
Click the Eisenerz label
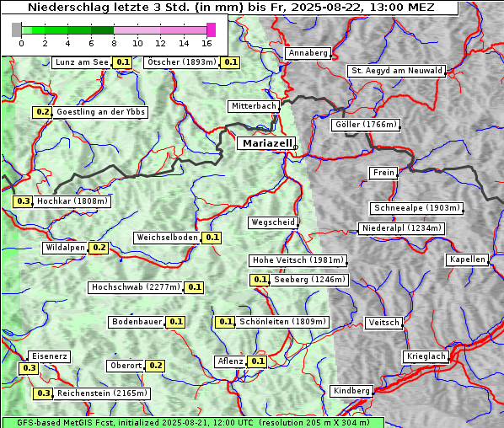pyautogui.click(x=49, y=356)
